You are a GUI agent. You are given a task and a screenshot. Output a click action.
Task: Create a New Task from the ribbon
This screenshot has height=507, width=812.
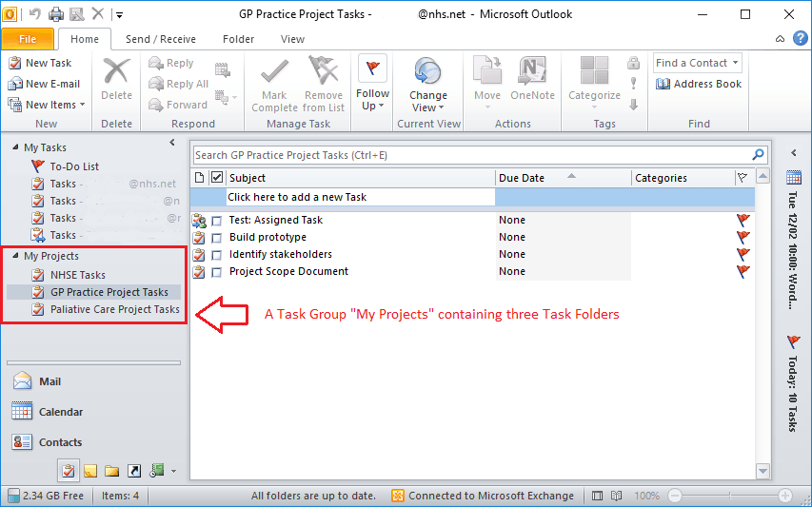[40, 63]
